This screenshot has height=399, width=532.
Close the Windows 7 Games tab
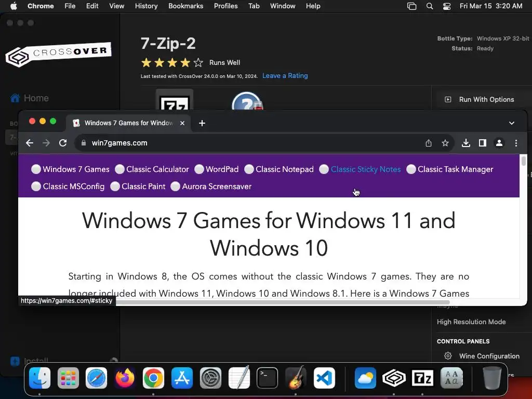tap(182, 123)
